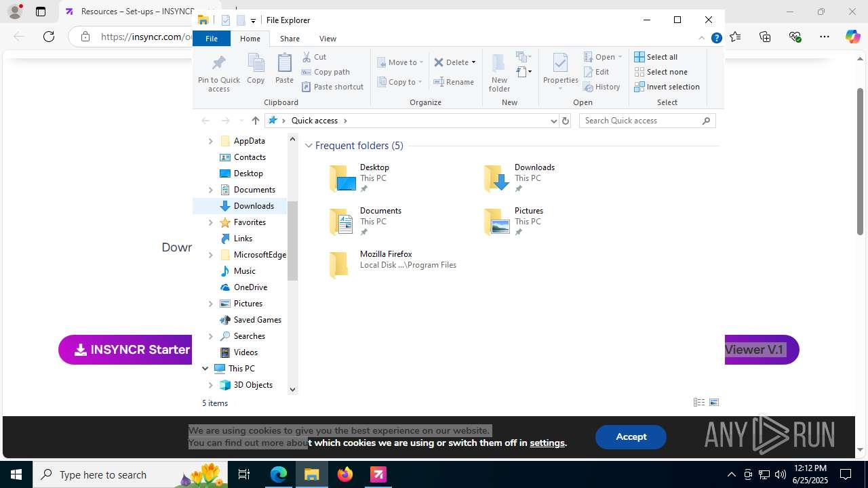868x488 pixels.
Task: Open the File menu tab
Action: click(212, 39)
